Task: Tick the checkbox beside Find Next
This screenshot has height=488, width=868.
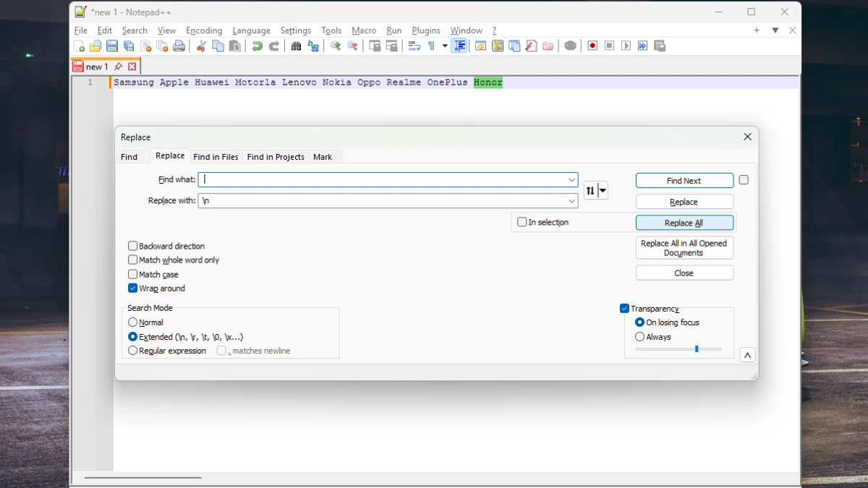Action: click(744, 180)
